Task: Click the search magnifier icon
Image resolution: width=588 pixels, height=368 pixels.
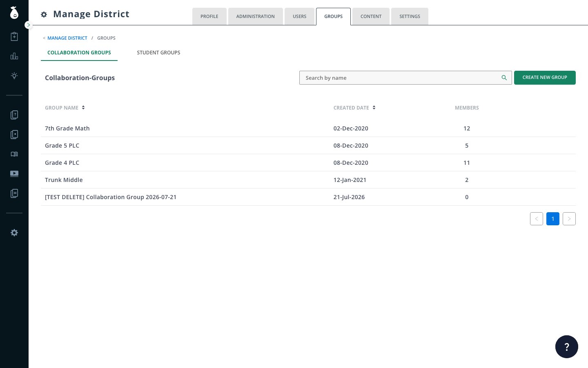Action: pyautogui.click(x=504, y=78)
